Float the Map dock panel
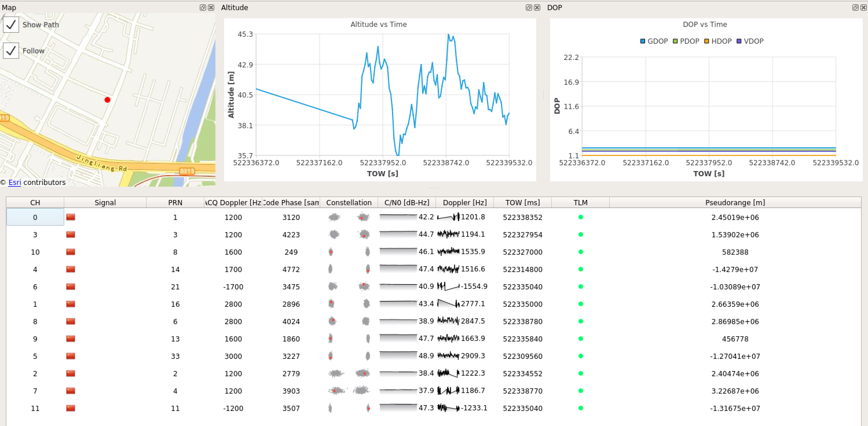The width and height of the screenshot is (868, 426). [202, 8]
